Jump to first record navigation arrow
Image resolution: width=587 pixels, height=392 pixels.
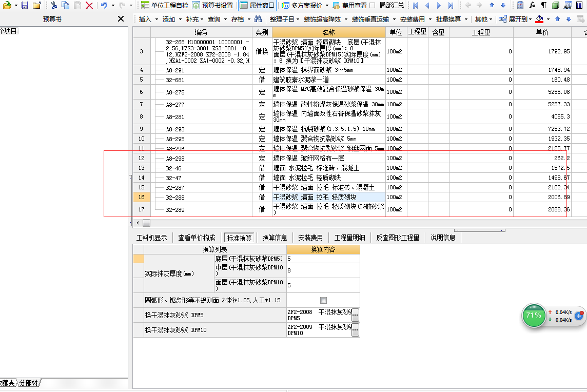click(415, 5)
